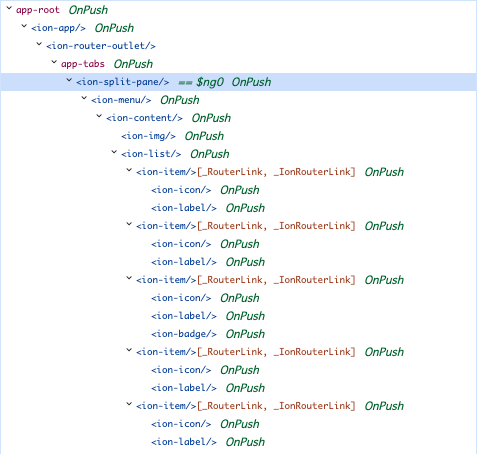
Task: Click OnPush label beside ion-badge
Action: 245,334
